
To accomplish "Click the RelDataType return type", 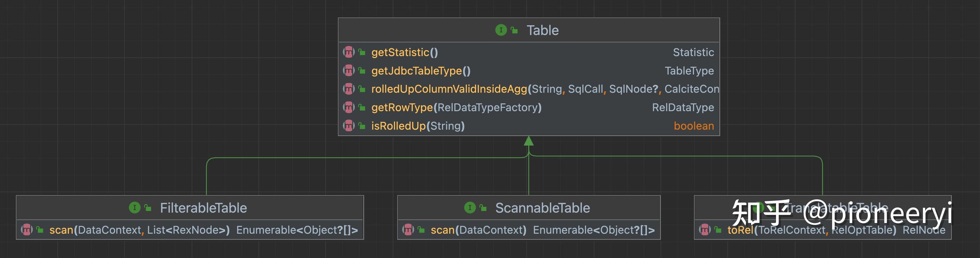I will pyautogui.click(x=683, y=108).
